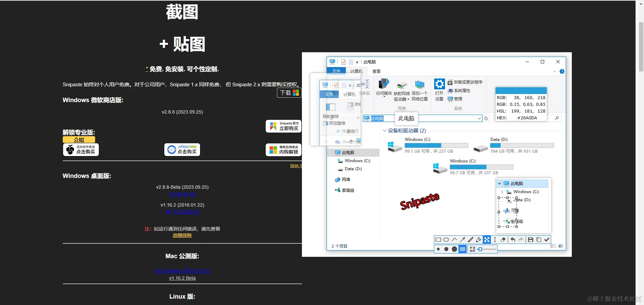
Task: Click the blue help question mark icon
Action: (x=562, y=71)
